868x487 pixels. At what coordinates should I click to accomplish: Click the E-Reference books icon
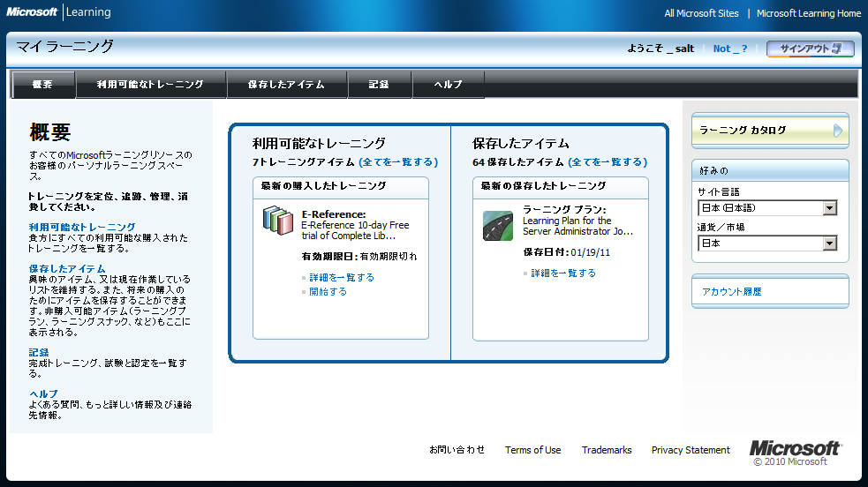pyautogui.click(x=277, y=221)
